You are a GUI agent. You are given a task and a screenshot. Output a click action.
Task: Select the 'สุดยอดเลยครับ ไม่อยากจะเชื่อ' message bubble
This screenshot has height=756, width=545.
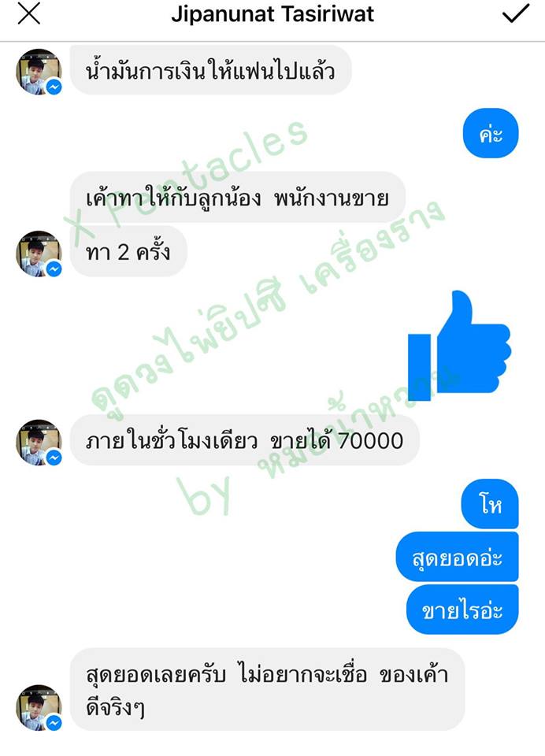click(x=268, y=690)
